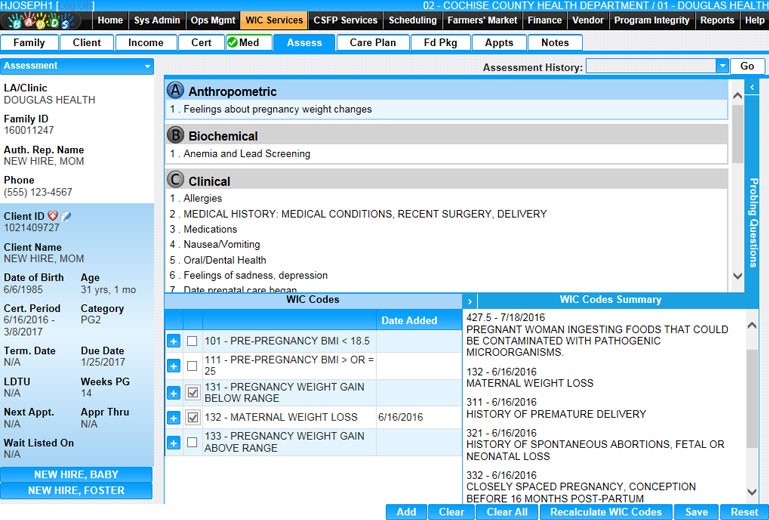Open the Probing Questions side panel
Viewport: 769px width, 520px height.
pos(752,220)
